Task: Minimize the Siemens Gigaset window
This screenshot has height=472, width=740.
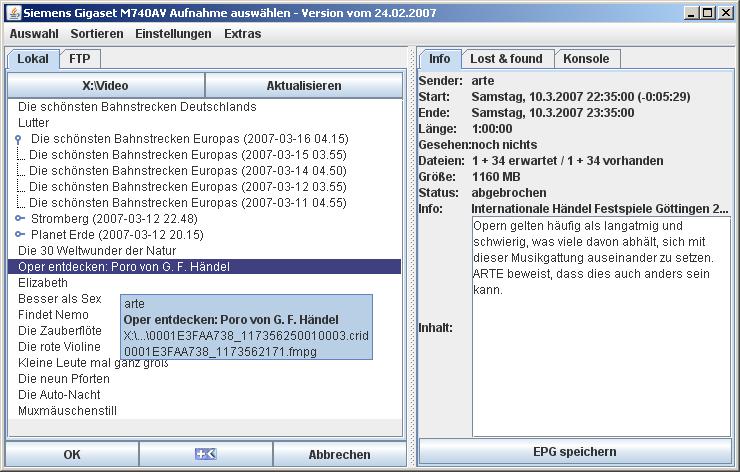Action: (x=691, y=13)
